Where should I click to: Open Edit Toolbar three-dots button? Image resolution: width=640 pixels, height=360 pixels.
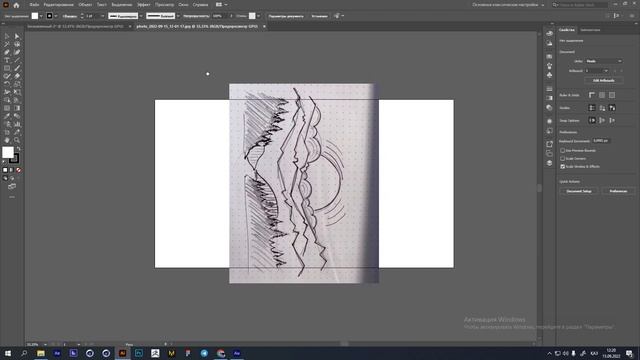pos(12,197)
